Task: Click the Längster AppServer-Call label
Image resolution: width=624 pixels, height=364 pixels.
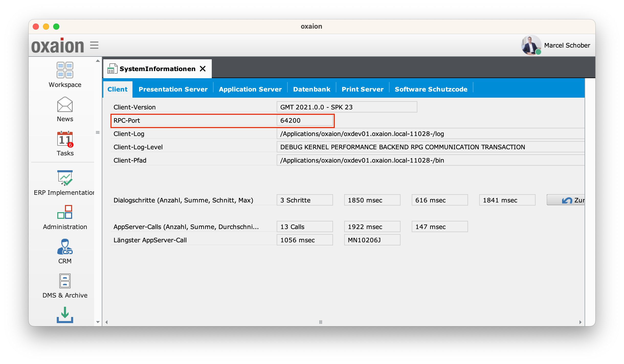Action: coord(150,240)
